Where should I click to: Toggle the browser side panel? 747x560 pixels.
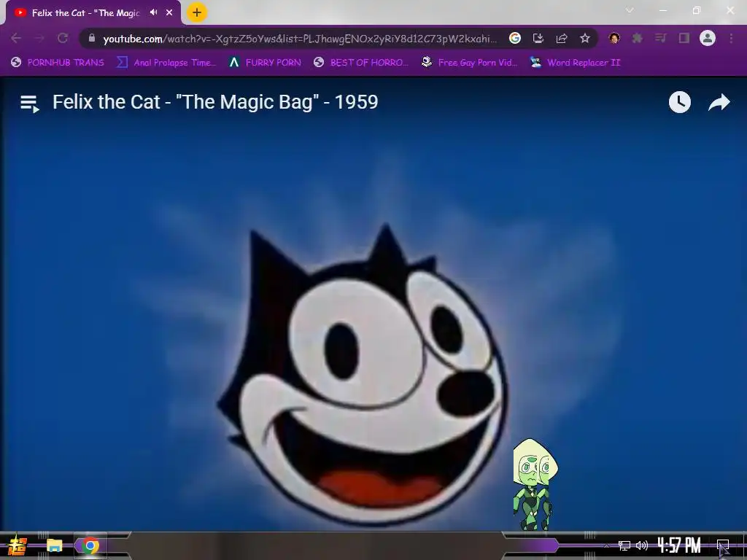[x=684, y=38]
